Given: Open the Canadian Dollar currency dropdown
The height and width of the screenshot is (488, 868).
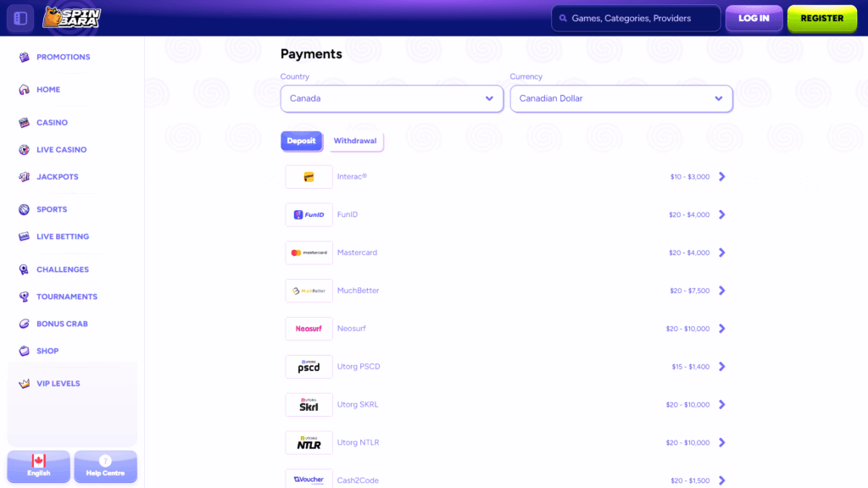Looking at the screenshot, I should 621,99.
